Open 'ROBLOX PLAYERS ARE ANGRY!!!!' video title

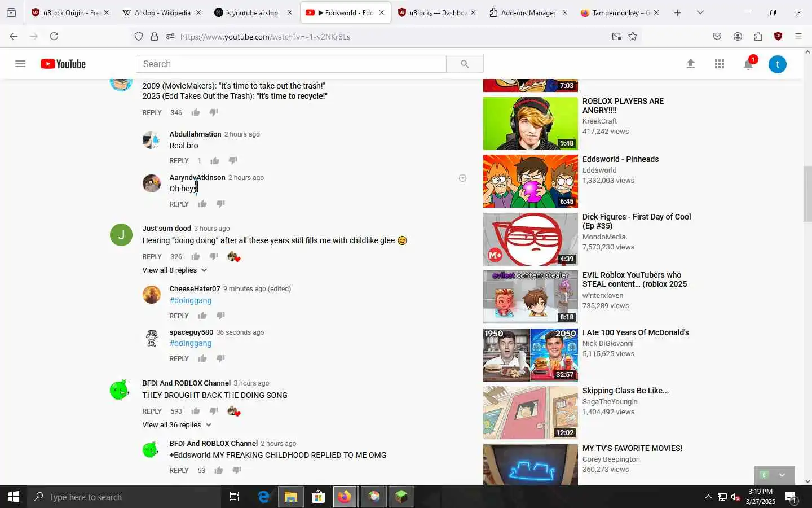[623, 106]
